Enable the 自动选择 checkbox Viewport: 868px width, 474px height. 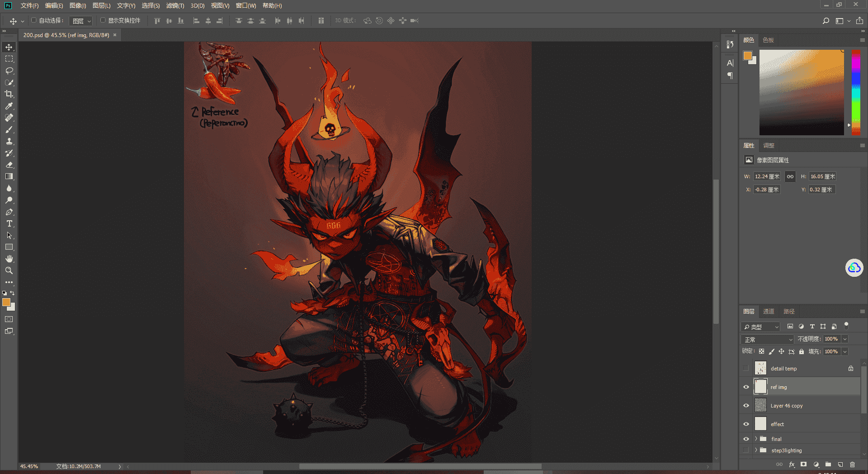pyautogui.click(x=34, y=20)
